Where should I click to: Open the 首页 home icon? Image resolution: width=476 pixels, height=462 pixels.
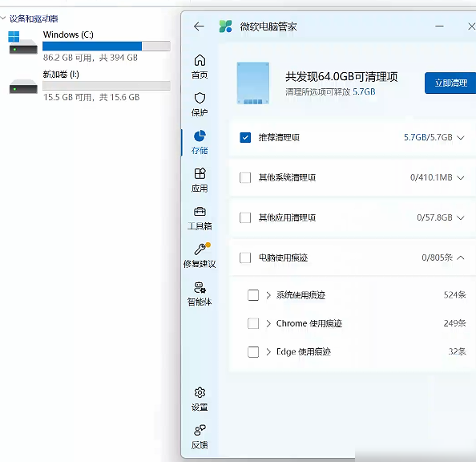coord(200,60)
